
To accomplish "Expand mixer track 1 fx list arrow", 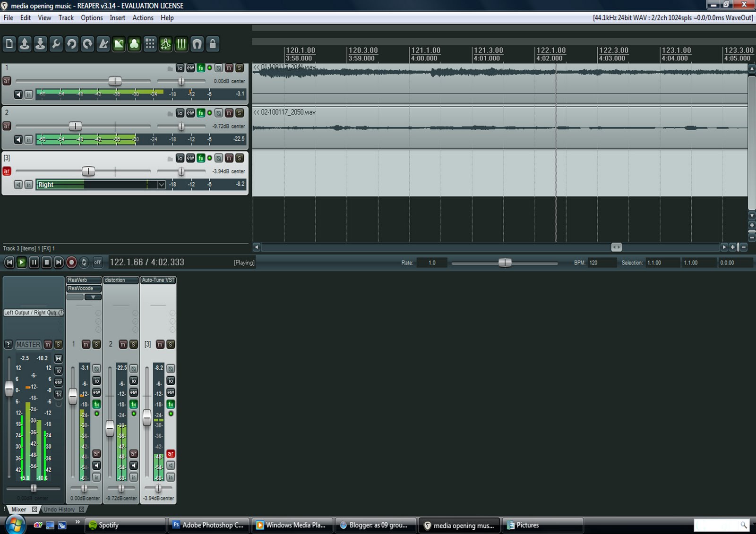I will tap(93, 297).
